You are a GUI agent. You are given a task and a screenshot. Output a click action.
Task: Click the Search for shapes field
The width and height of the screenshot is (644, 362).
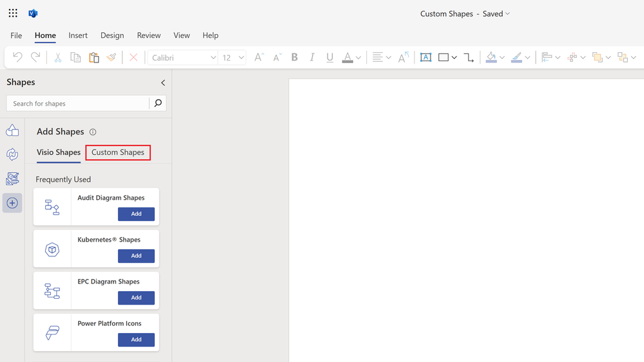(77, 104)
